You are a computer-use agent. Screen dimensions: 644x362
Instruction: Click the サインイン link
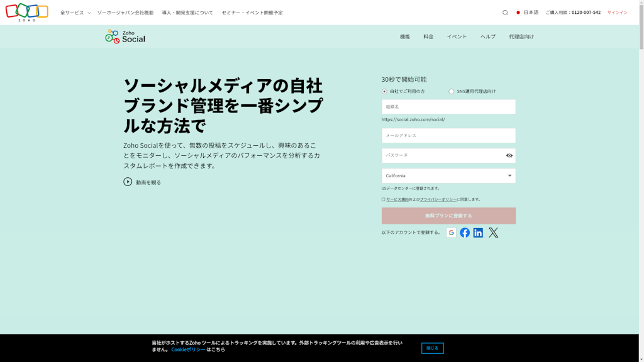617,13
